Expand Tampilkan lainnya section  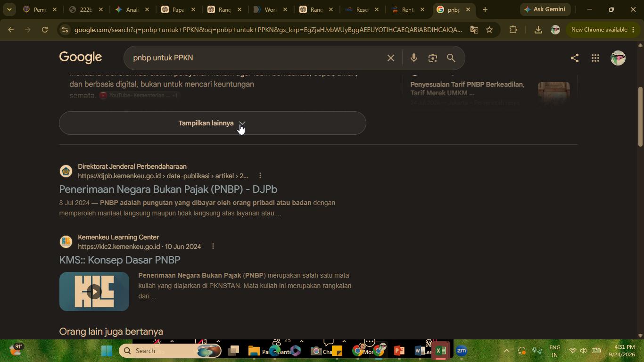[x=213, y=123]
